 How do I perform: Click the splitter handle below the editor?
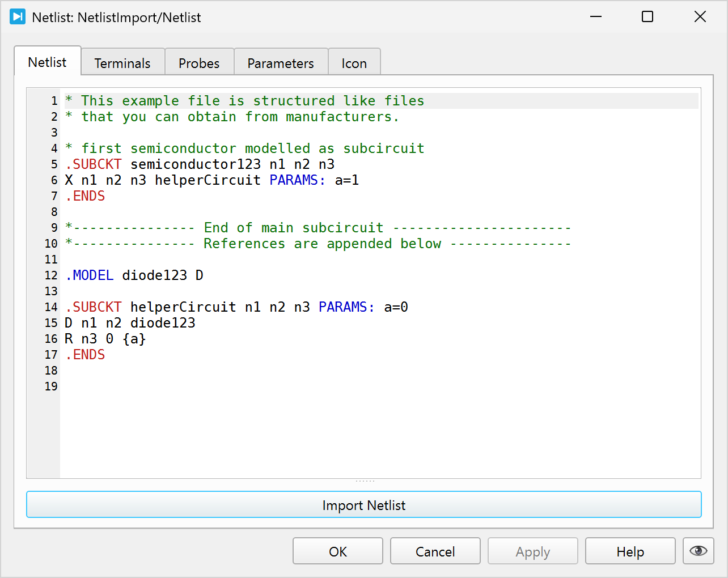(x=365, y=481)
